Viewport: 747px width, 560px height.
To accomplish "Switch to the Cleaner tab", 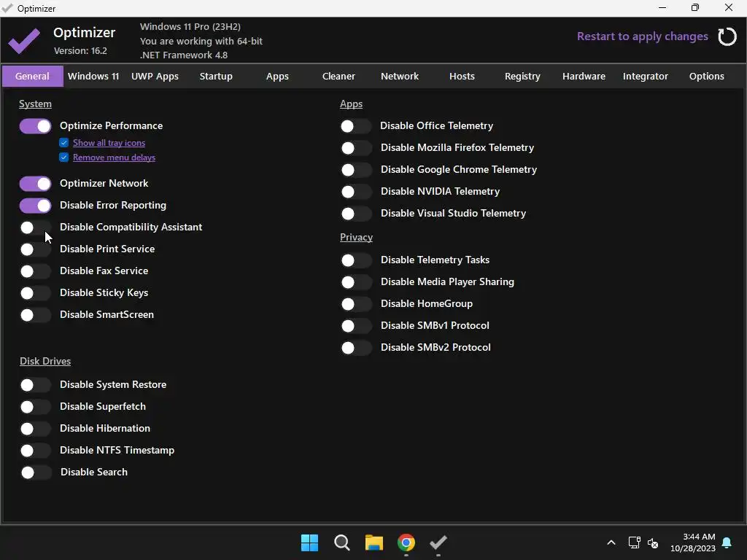I will click(338, 76).
